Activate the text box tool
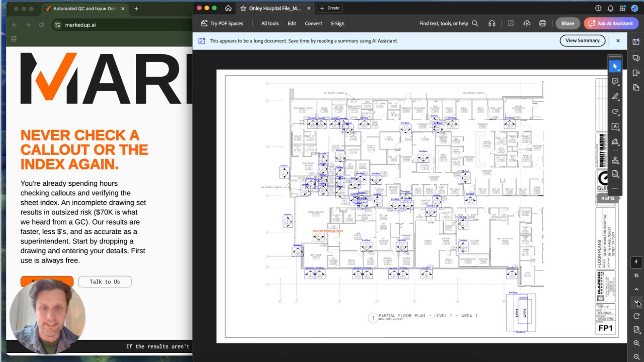644x362 pixels. (615, 127)
